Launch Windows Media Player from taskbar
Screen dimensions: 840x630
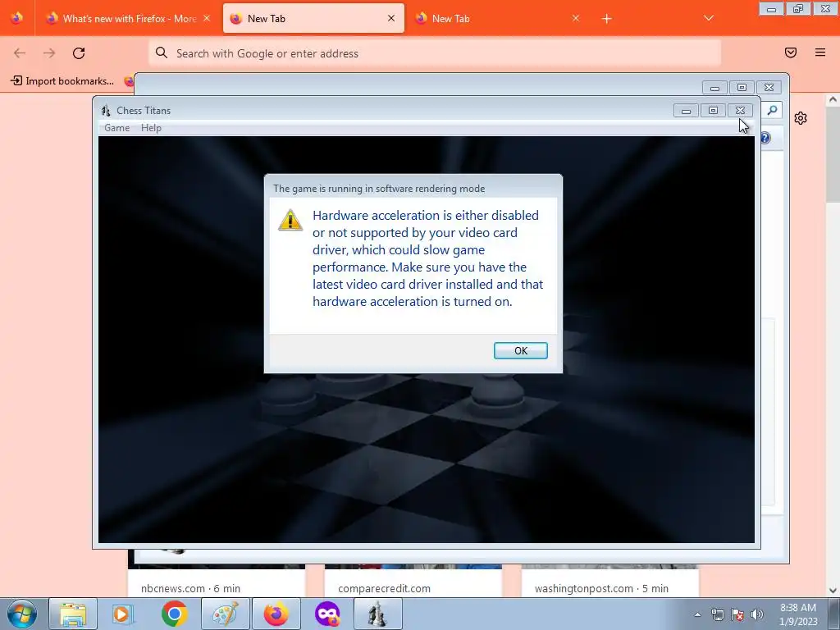point(122,614)
